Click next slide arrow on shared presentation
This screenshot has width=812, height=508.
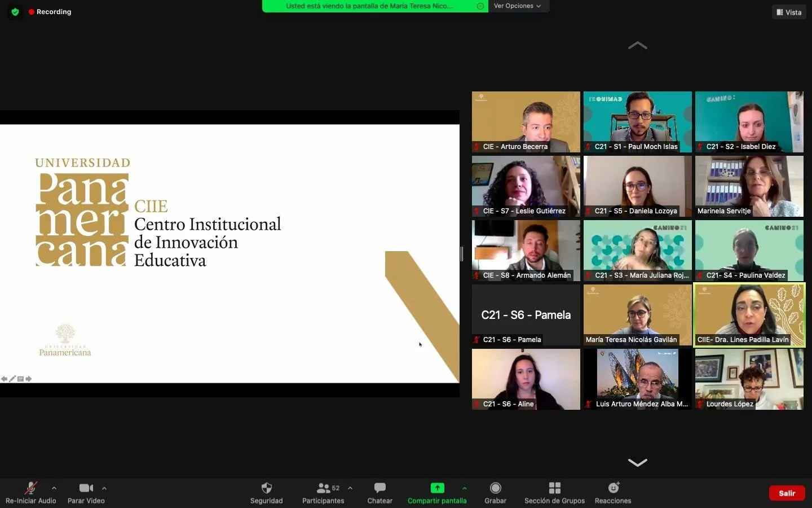point(29,379)
